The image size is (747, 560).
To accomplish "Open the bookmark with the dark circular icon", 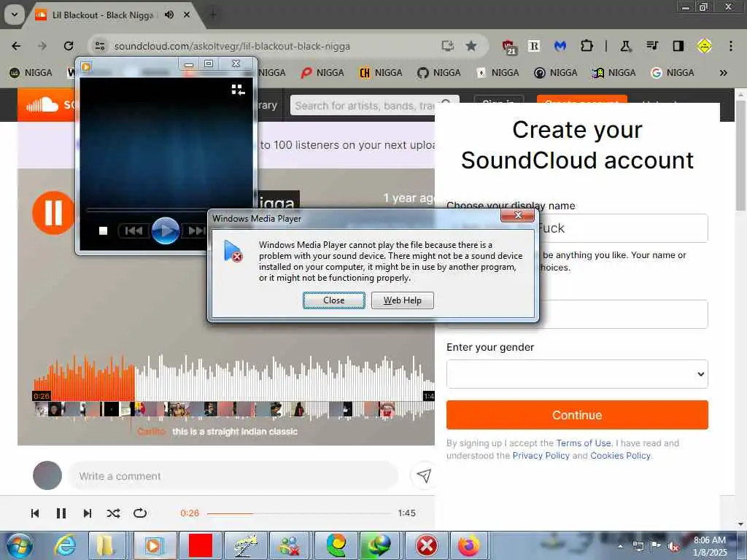I will click(555, 73).
